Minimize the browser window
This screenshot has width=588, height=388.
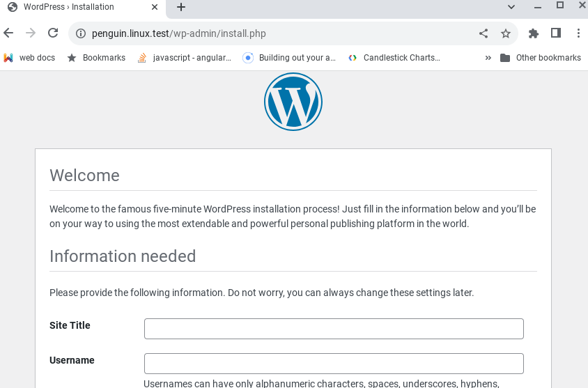click(x=538, y=7)
